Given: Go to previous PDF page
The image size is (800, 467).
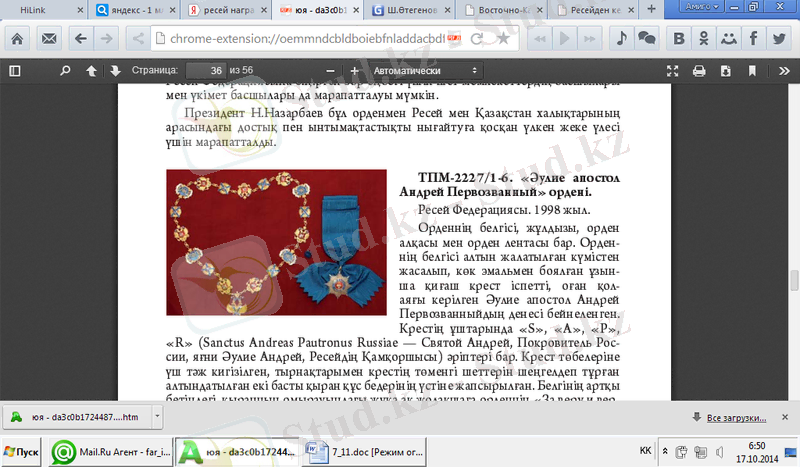Looking at the screenshot, I should tap(91, 71).
